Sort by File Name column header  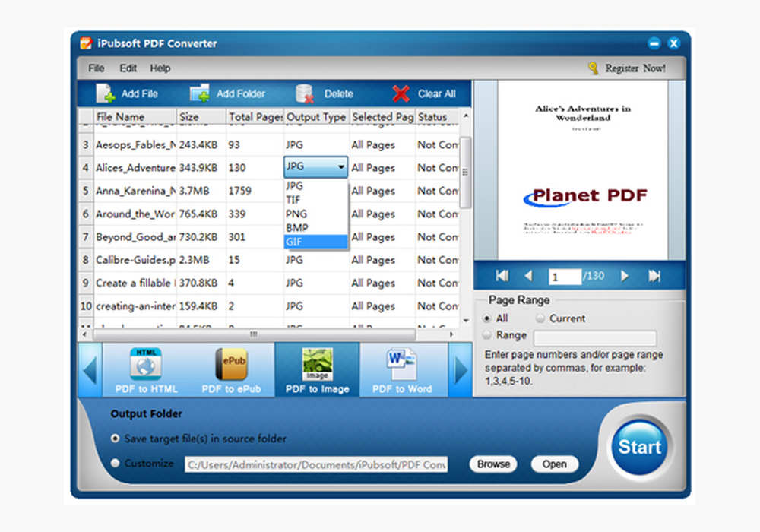click(x=135, y=117)
